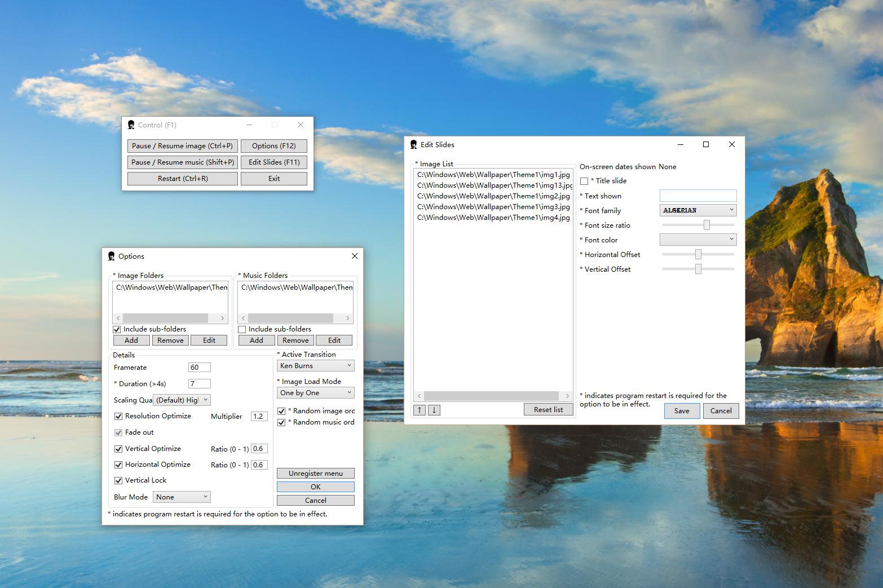Click Pause / Resume image (Ctrl+P)
883x588 pixels.
click(183, 146)
